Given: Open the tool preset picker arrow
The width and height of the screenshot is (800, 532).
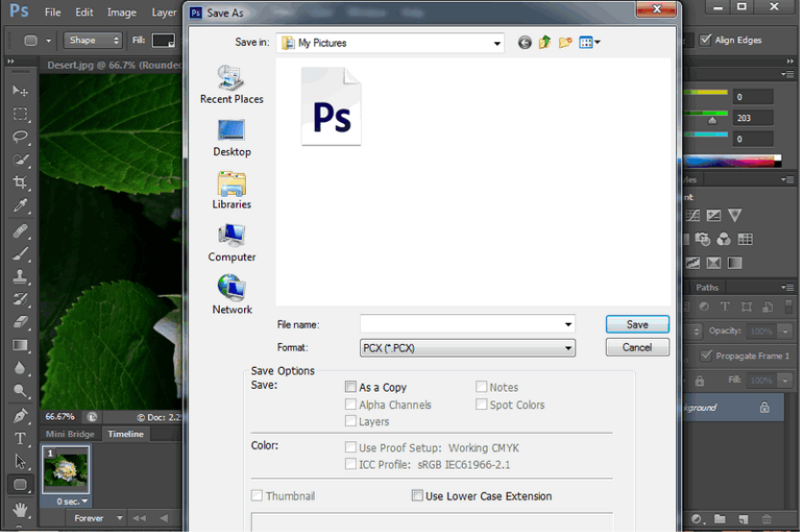Looking at the screenshot, I should (48, 40).
